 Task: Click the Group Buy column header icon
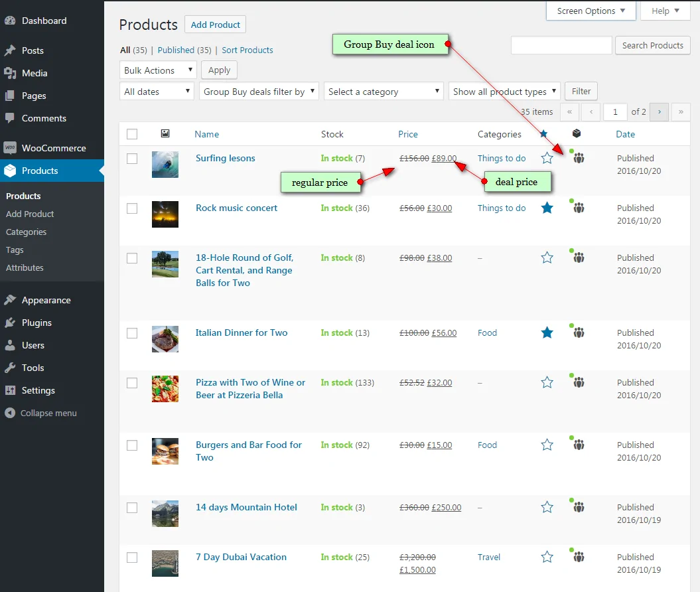pyautogui.click(x=577, y=134)
